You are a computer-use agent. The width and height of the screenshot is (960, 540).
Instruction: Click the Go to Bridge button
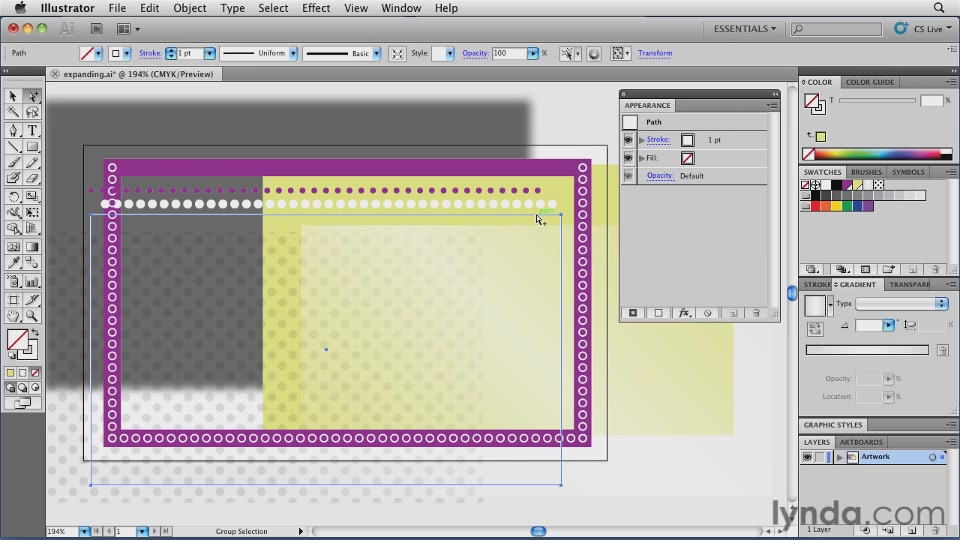[97, 29]
